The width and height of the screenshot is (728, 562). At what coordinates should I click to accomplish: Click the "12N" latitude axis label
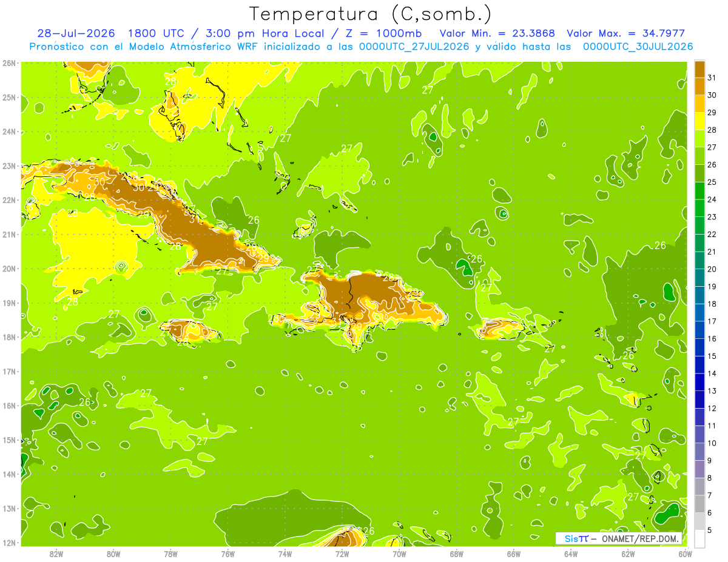[8, 543]
